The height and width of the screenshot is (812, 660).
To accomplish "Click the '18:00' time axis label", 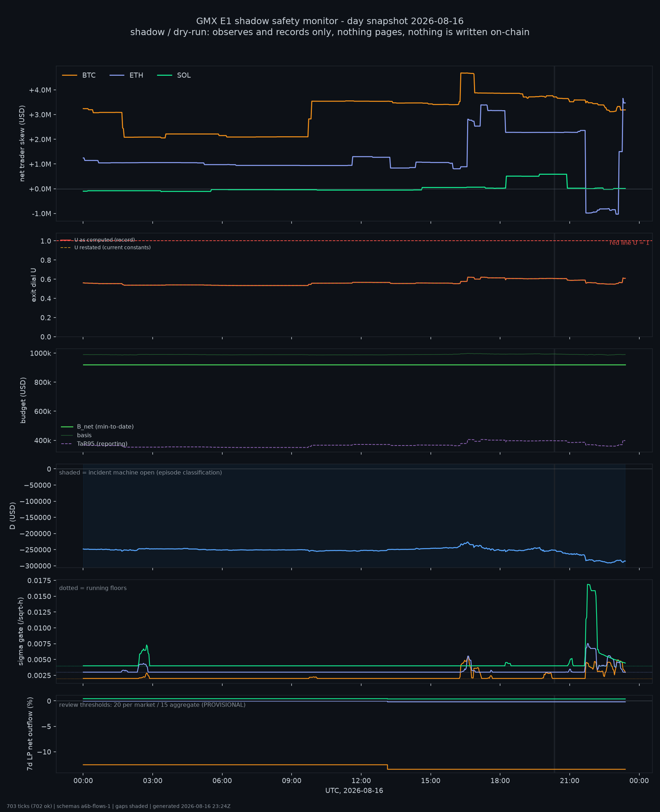I will [x=500, y=781].
